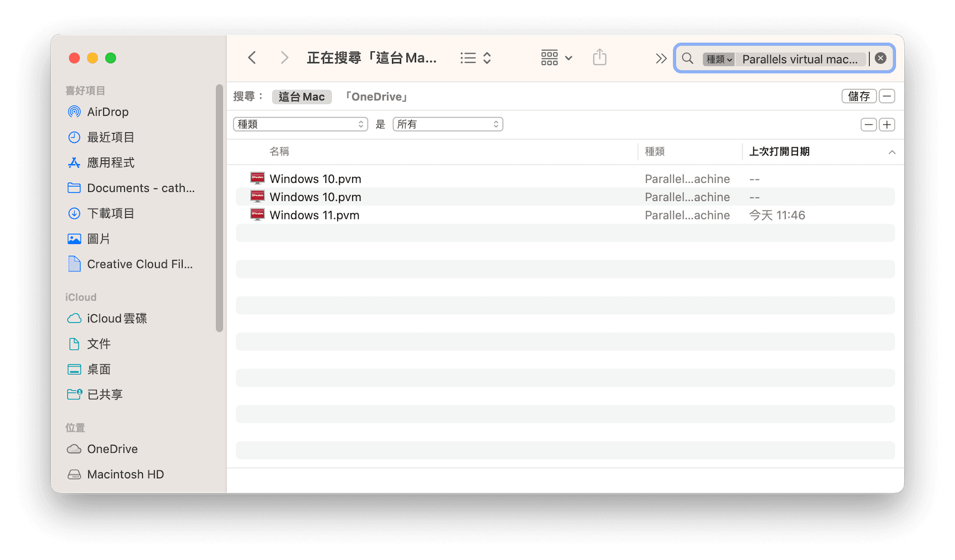
Task: Click the red close window button
Action: pyautogui.click(x=75, y=58)
